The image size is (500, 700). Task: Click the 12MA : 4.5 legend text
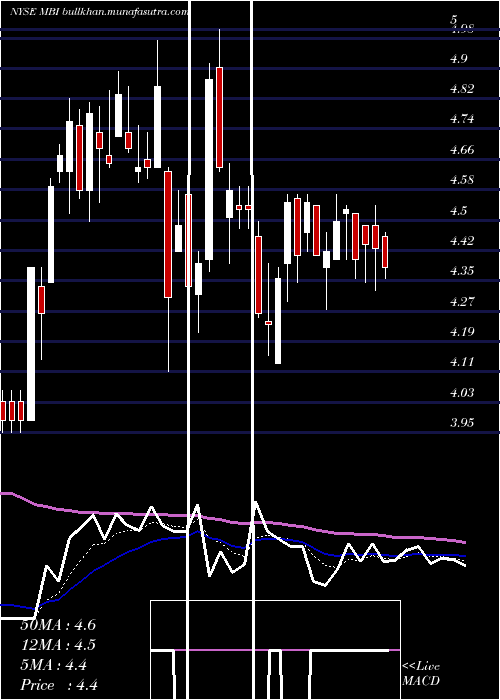(58, 645)
